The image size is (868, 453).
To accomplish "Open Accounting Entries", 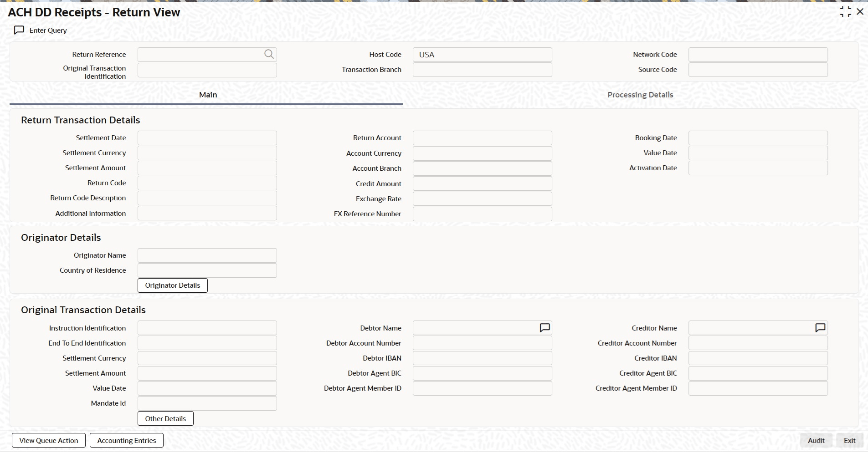I will click(127, 441).
